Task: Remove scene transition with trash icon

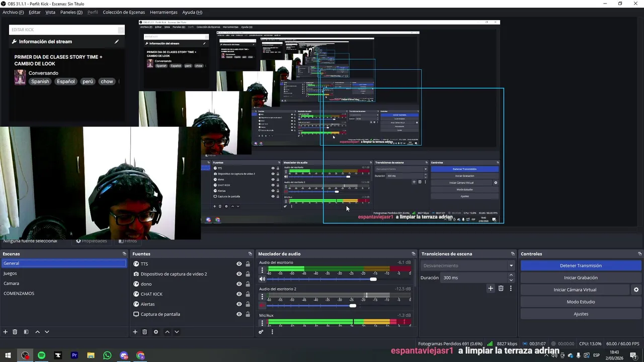Action: (x=501, y=289)
